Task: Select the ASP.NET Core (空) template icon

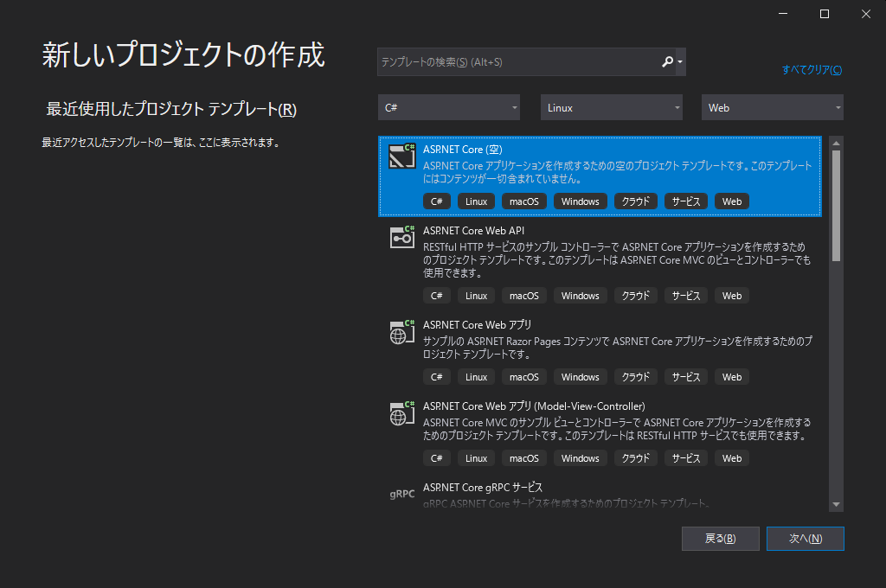Action: [x=401, y=157]
